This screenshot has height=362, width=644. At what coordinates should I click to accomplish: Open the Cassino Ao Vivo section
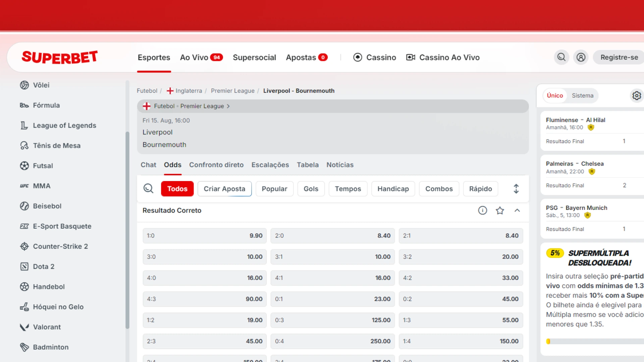click(443, 57)
